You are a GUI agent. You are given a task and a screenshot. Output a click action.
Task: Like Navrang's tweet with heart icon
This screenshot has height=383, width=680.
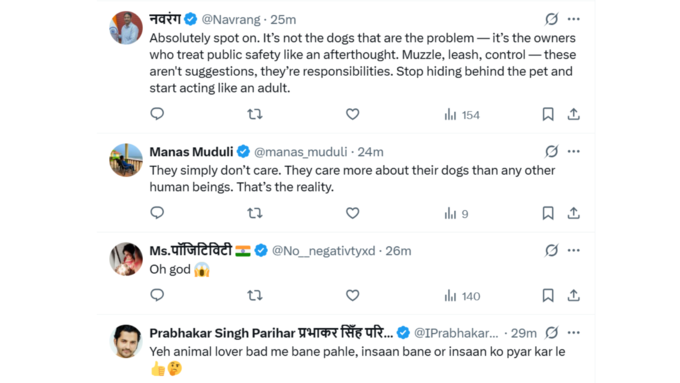(x=353, y=114)
